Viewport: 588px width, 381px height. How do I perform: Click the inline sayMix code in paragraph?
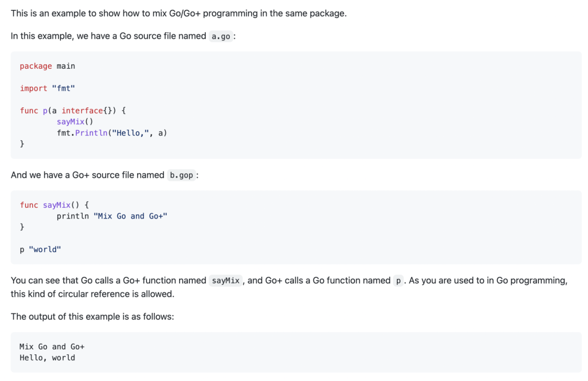pos(225,281)
